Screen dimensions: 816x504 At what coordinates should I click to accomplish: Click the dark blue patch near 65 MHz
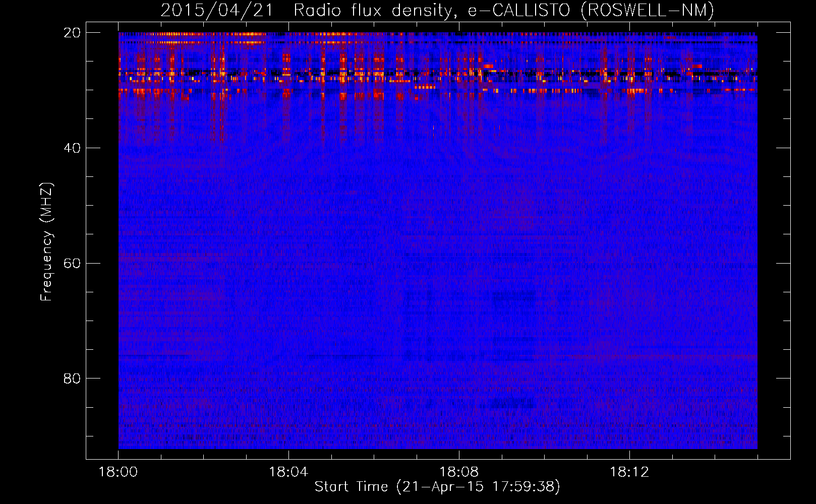pyautogui.click(x=513, y=296)
